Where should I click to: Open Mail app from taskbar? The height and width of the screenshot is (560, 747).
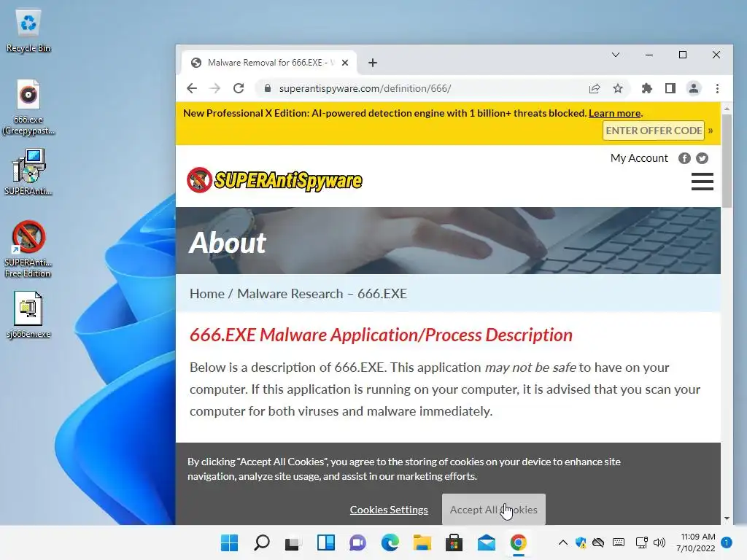[487, 542]
